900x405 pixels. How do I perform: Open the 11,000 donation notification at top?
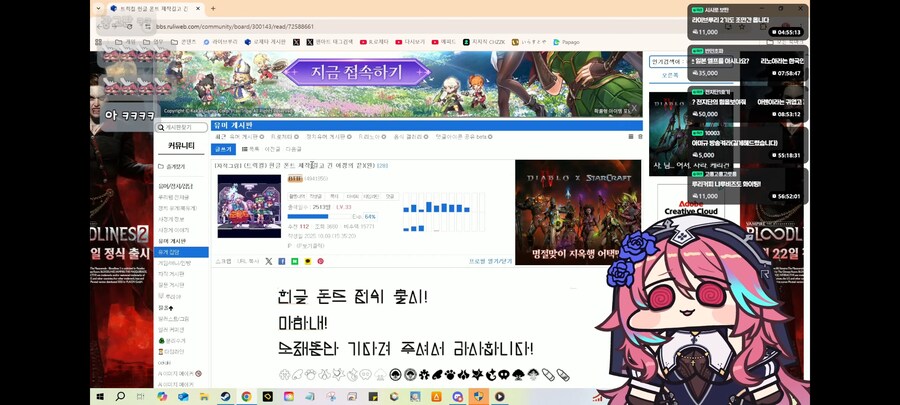tap(748, 22)
